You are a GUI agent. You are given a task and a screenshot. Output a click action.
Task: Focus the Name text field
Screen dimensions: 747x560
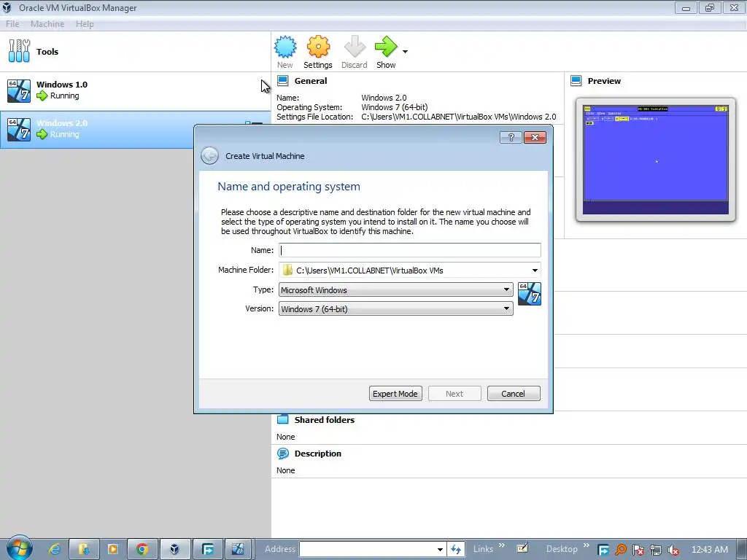pos(410,250)
